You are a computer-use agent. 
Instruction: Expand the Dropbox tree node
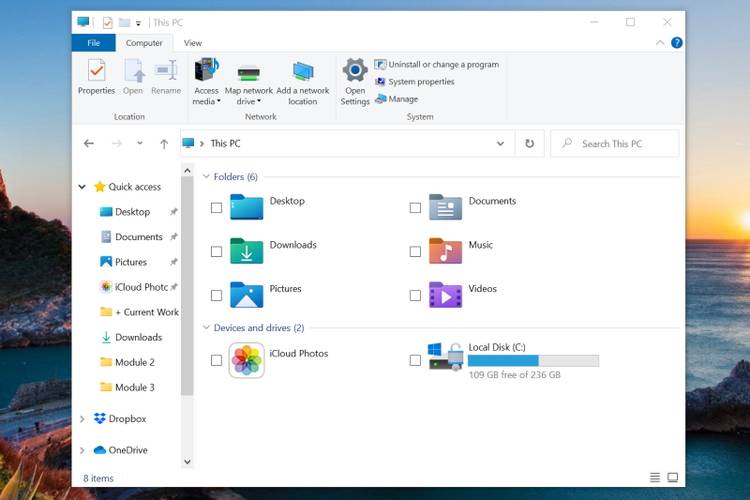(x=82, y=419)
